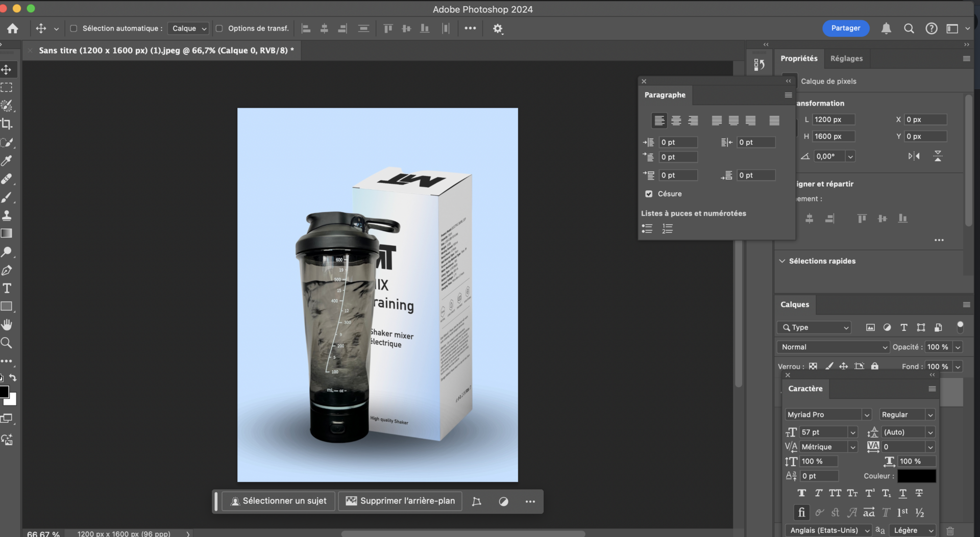The width and height of the screenshot is (980, 537).
Task: Select the Sans titre document tab
Action: click(166, 50)
